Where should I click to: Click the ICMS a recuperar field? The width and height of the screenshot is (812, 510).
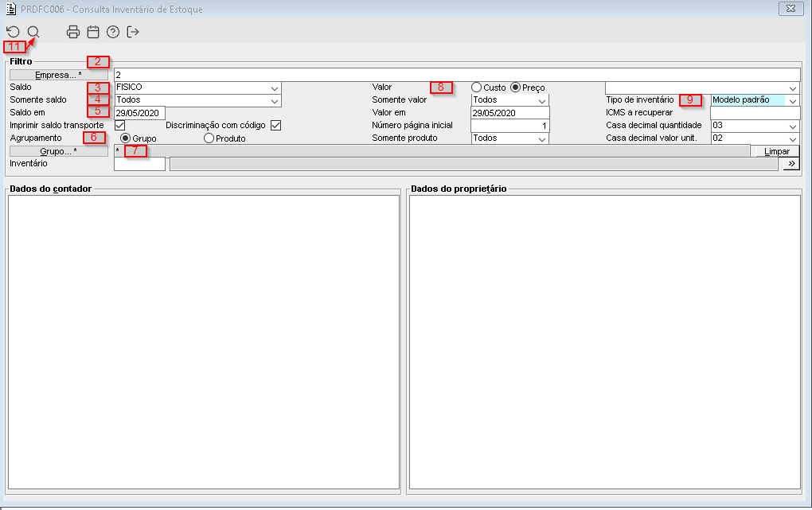[x=755, y=113]
